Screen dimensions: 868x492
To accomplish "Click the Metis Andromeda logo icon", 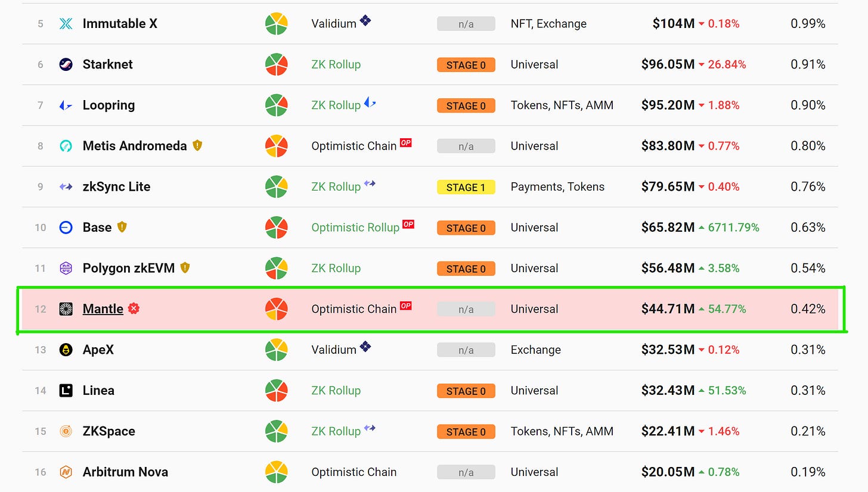I will (66, 146).
